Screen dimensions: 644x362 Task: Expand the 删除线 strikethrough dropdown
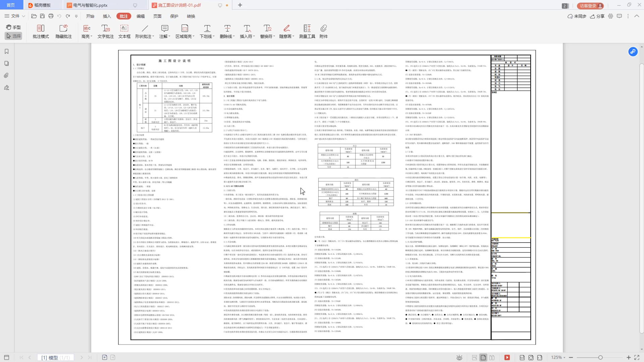(233, 37)
